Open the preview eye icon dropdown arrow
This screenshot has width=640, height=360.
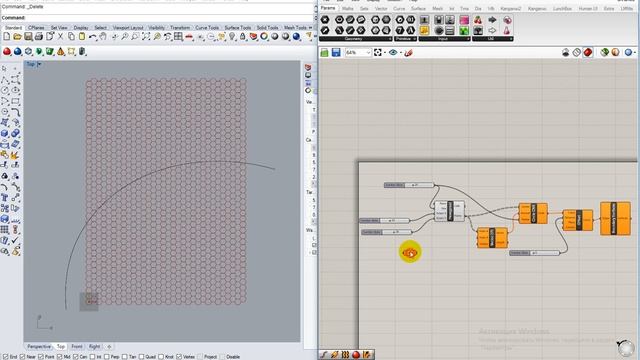click(x=401, y=53)
